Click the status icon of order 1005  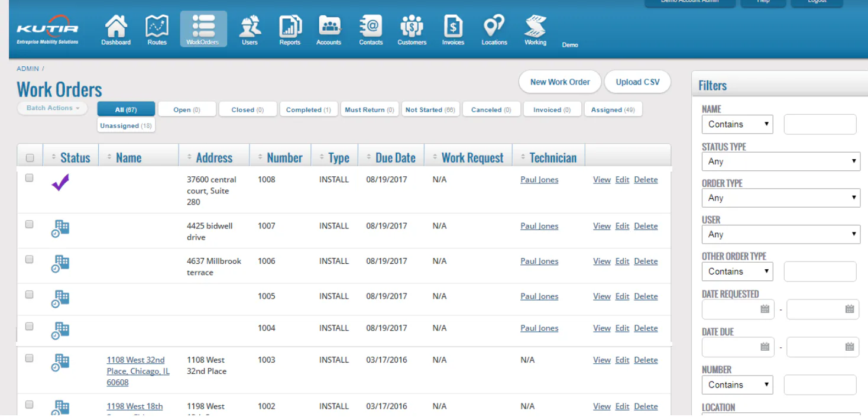click(x=60, y=299)
